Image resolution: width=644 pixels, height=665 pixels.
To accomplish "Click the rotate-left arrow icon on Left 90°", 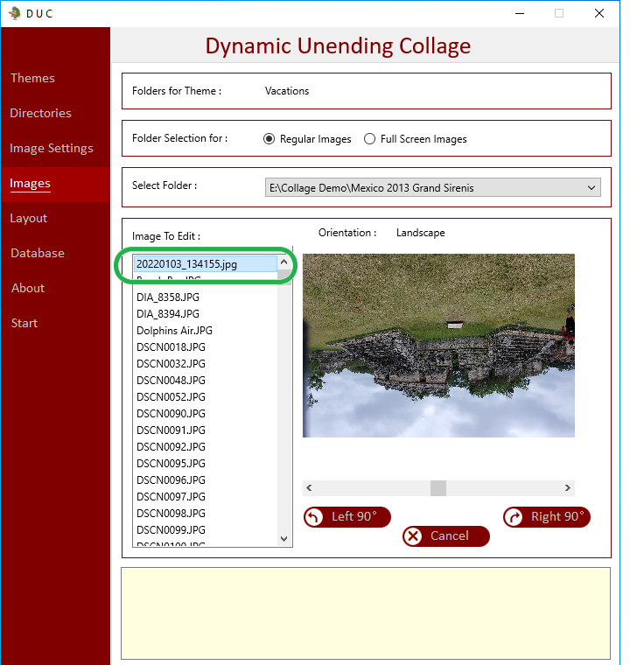I will (314, 517).
